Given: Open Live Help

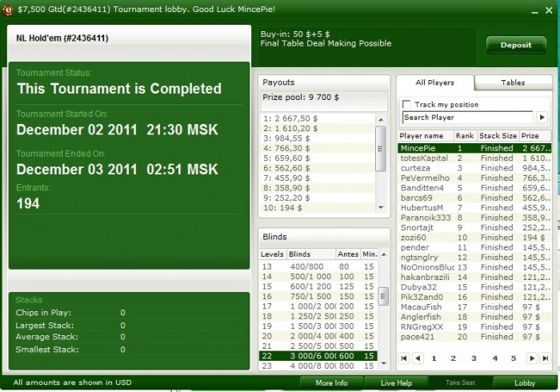Looking at the screenshot, I should tap(396, 383).
